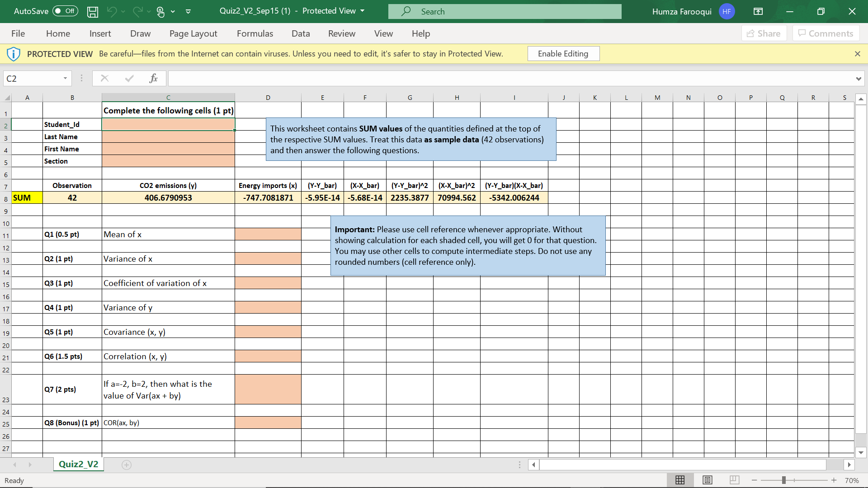Click the Search box in title bar
This screenshot has width=868, height=488.
coord(505,11)
